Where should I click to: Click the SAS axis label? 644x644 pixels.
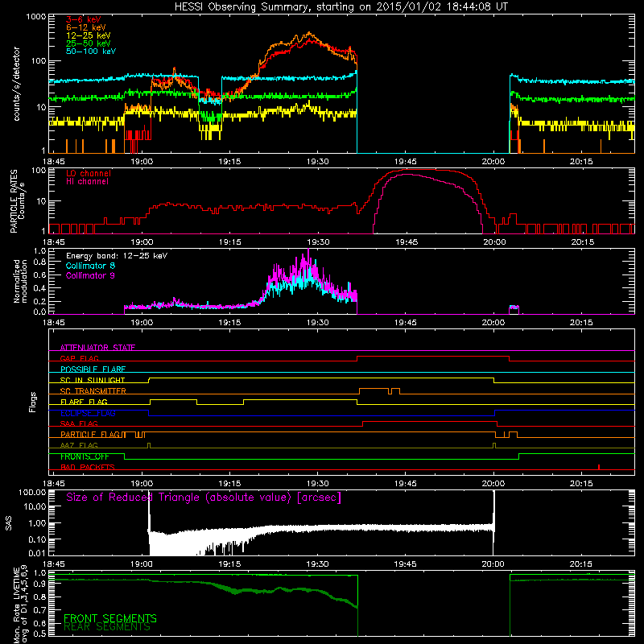[8, 523]
